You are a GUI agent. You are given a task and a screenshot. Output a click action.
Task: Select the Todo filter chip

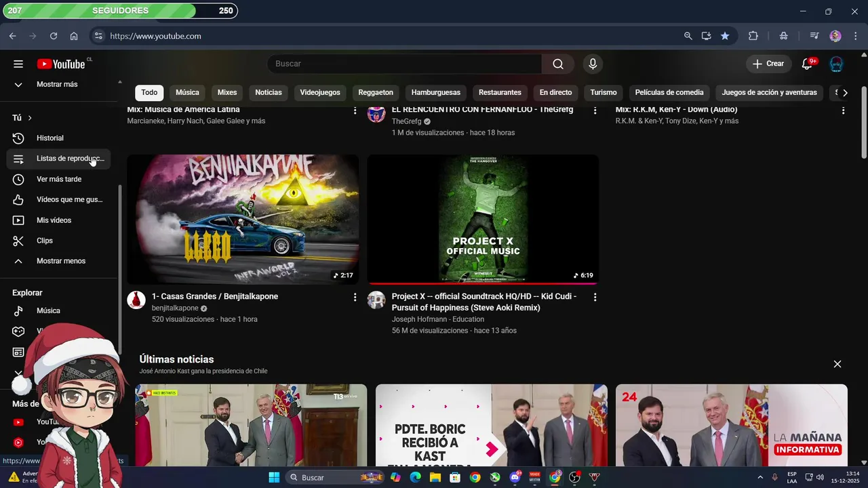[149, 93]
